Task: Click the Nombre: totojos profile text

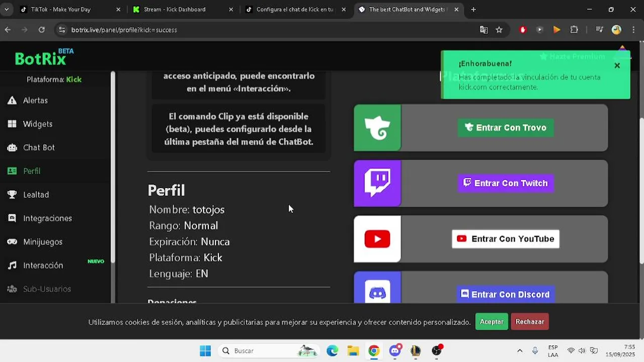Action: (187, 210)
